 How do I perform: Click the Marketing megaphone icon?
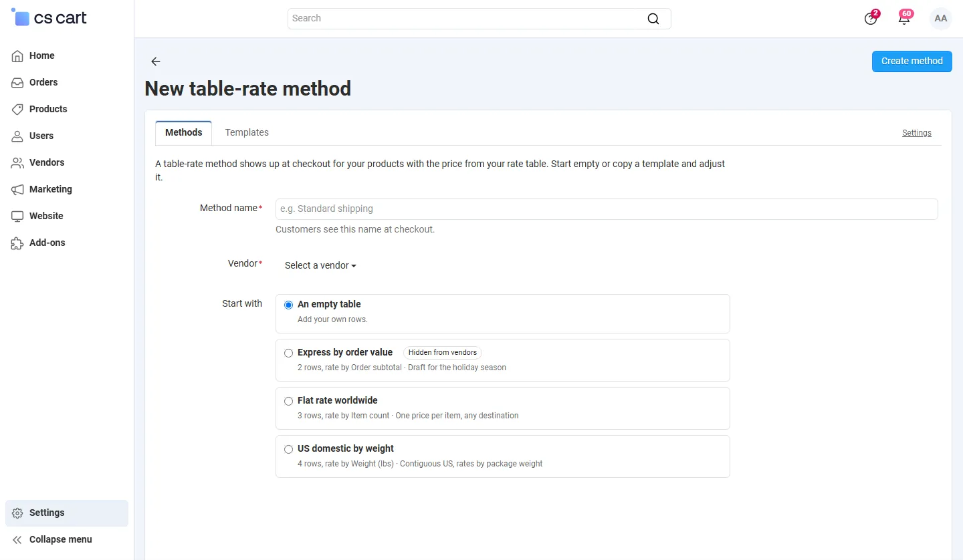pyautogui.click(x=17, y=190)
